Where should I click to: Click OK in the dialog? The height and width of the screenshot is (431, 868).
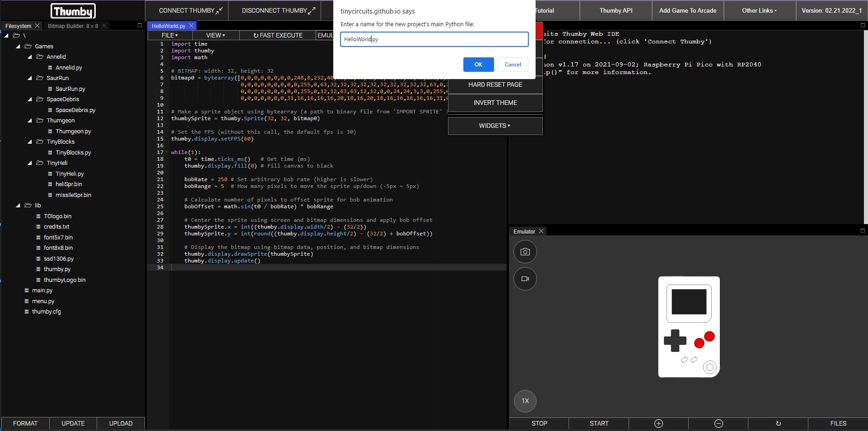[478, 65]
